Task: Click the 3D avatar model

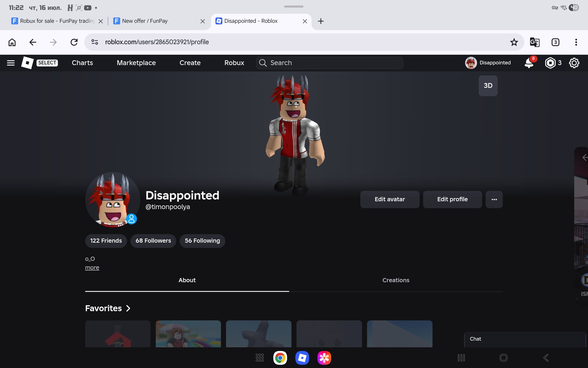Action: point(295,135)
